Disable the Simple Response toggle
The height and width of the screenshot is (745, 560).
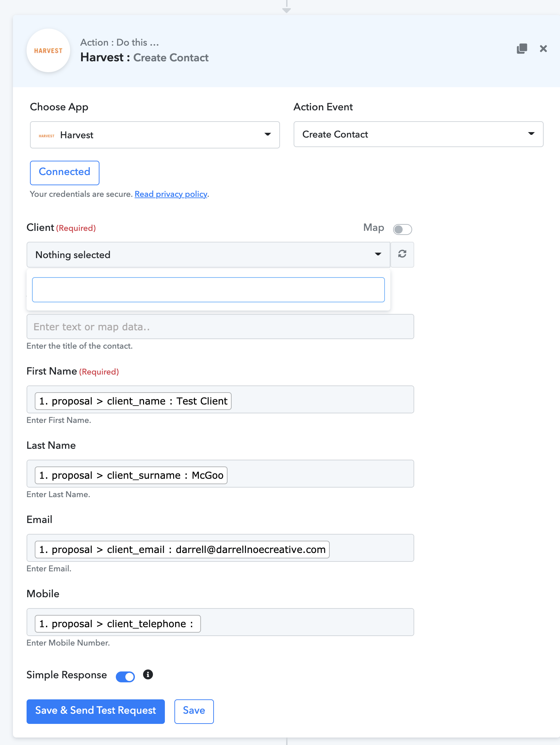pos(125,677)
